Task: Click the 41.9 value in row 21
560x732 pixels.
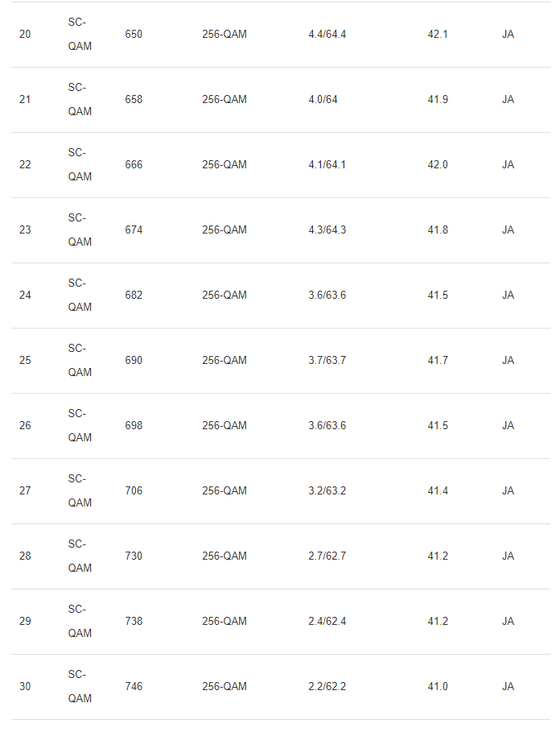Action: point(438,100)
